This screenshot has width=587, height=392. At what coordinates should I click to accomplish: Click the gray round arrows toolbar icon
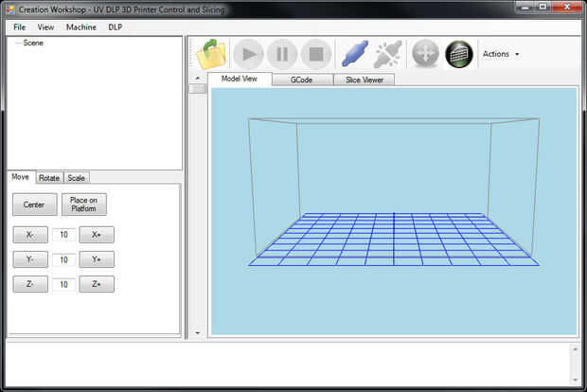(425, 54)
